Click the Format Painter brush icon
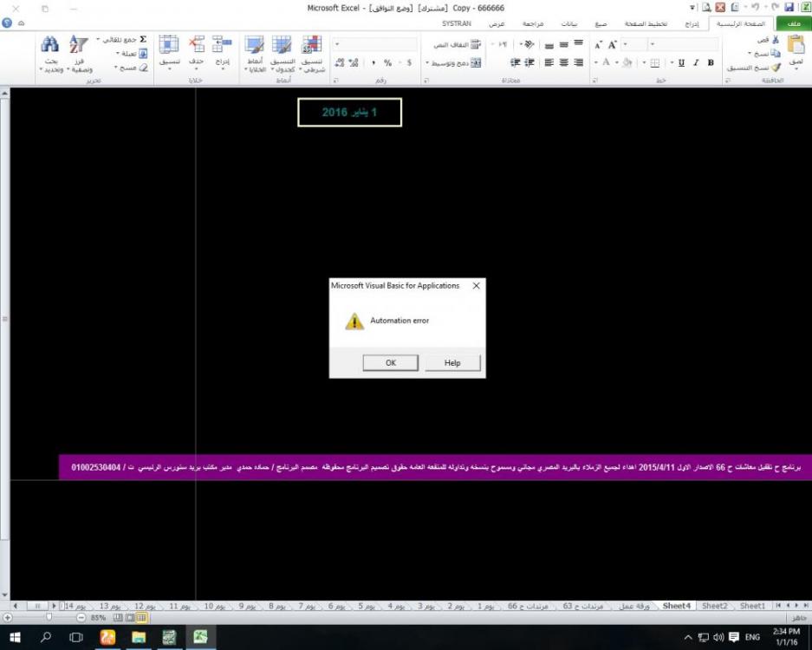This screenshot has height=650, width=812. [x=776, y=68]
